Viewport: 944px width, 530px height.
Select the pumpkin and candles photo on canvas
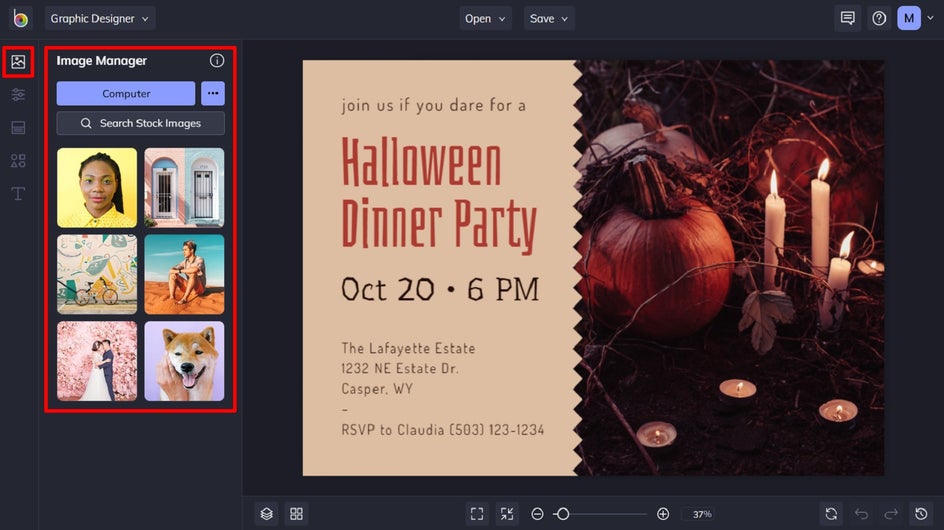click(731, 268)
